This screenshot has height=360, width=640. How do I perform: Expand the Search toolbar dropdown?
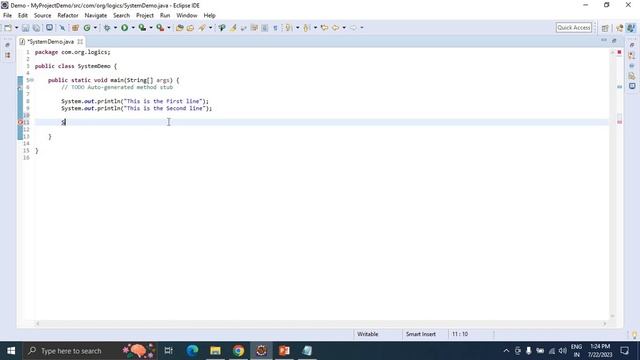click(211, 28)
